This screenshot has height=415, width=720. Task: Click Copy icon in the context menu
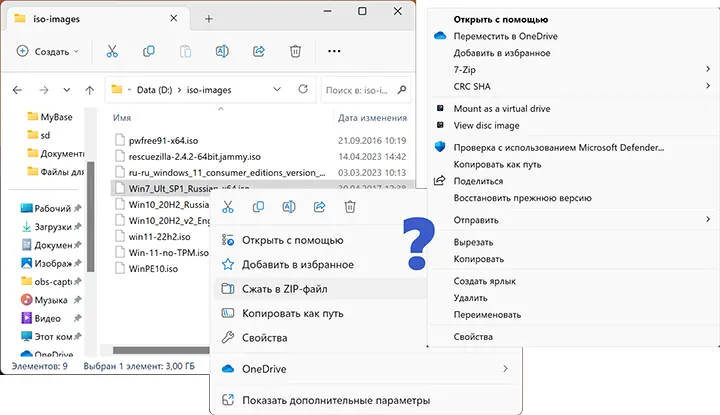pos(259,207)
